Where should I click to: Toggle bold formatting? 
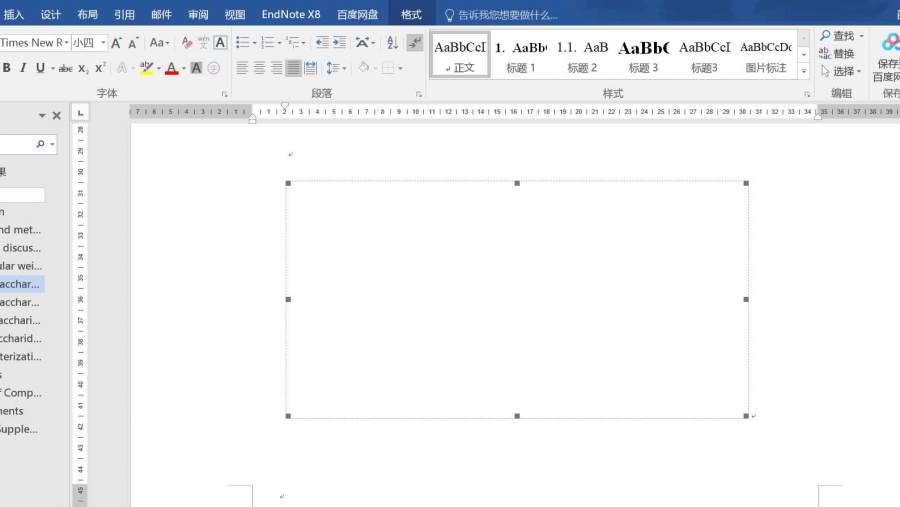[x=6, y=68]
